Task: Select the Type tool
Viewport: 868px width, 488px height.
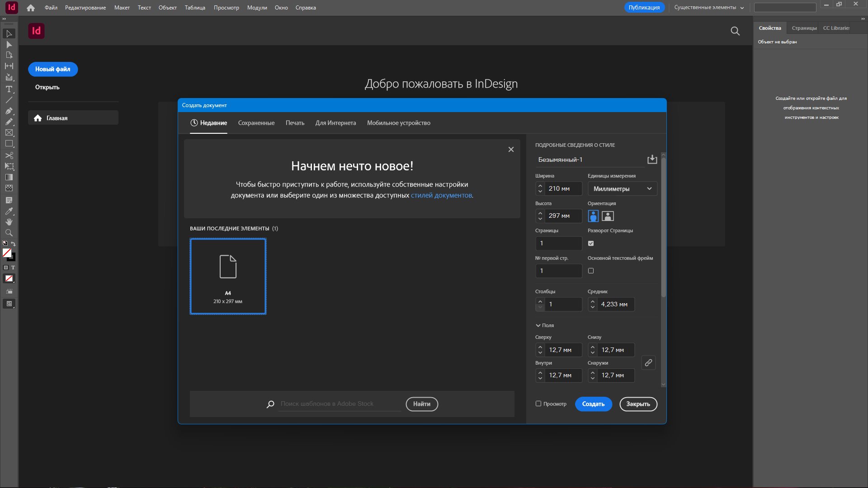Action: [x=9, y=89]
